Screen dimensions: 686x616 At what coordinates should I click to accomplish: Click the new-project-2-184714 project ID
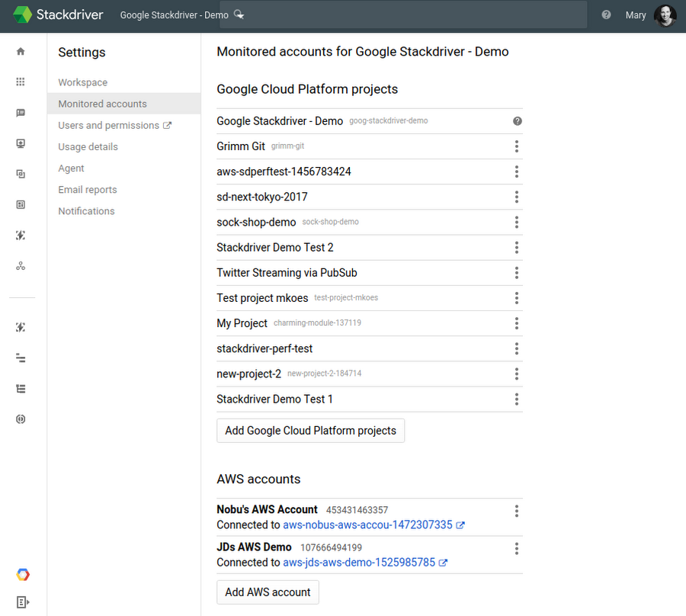(324, 374)
